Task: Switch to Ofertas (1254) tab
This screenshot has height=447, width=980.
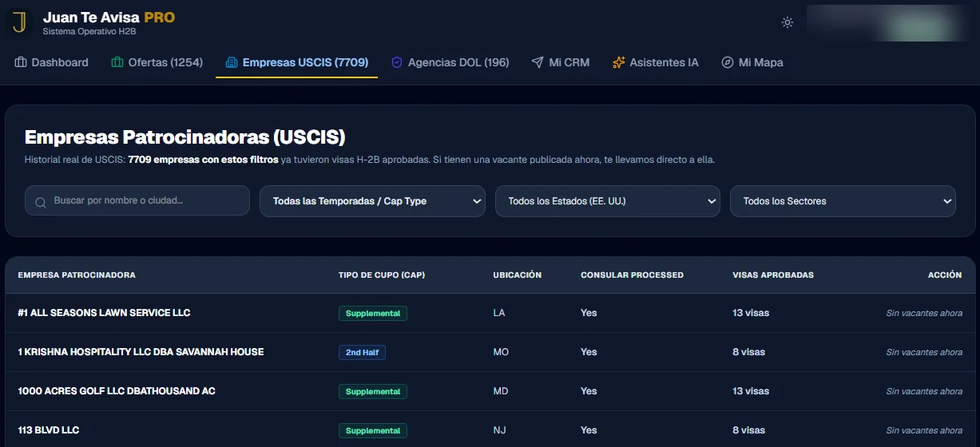Action: point(157,62)
